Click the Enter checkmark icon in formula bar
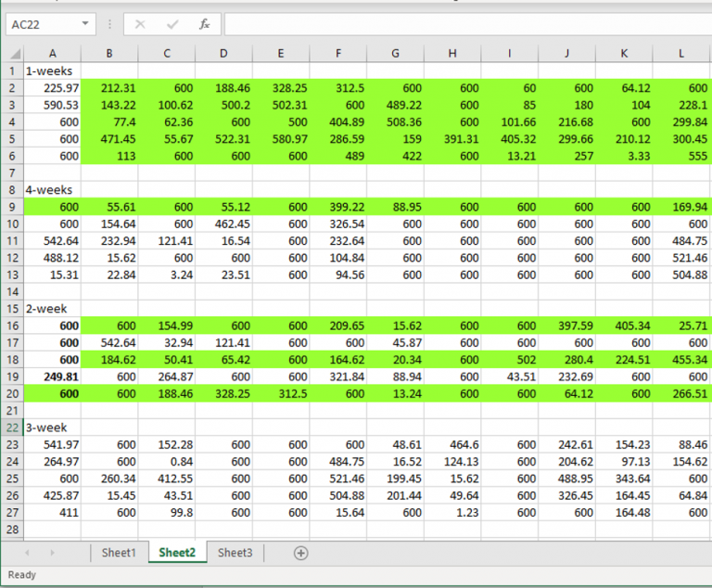Image resolution: width=712 pixels, height=588 pixels. (172, 24)
